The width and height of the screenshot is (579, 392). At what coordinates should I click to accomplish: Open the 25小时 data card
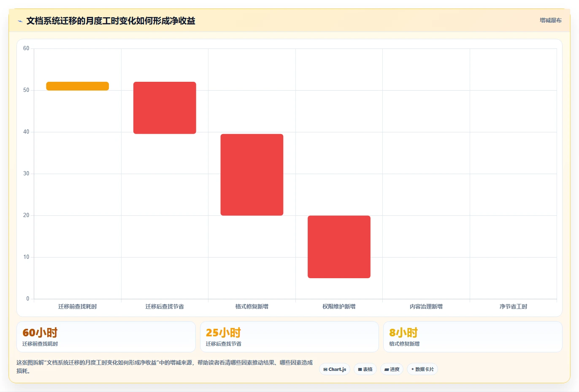(x=289, y=337)
